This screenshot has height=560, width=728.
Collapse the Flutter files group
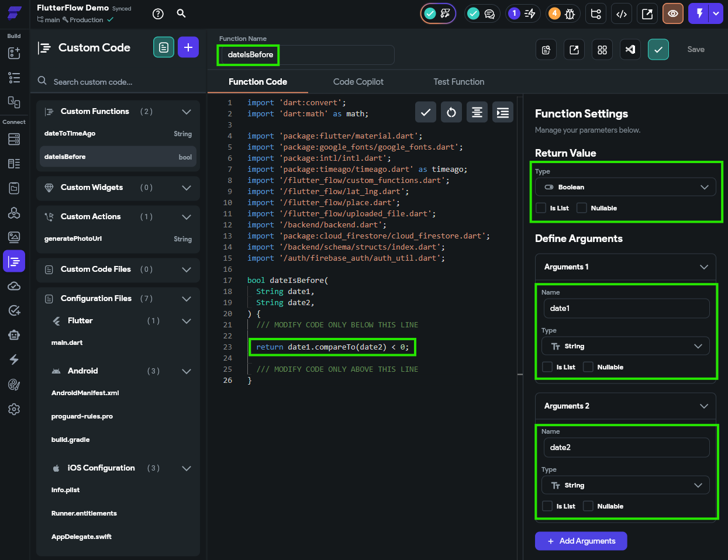point(187,321)
